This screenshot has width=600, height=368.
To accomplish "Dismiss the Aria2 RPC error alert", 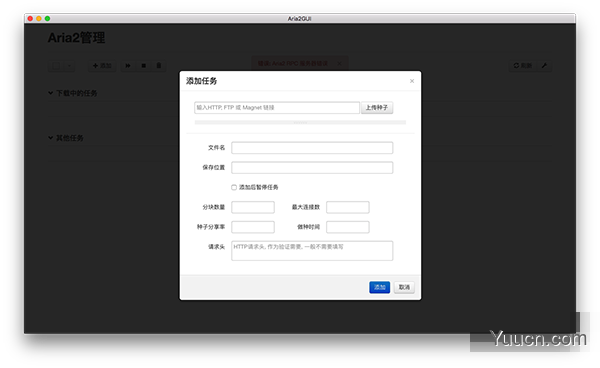I will [x=339, y=64].
